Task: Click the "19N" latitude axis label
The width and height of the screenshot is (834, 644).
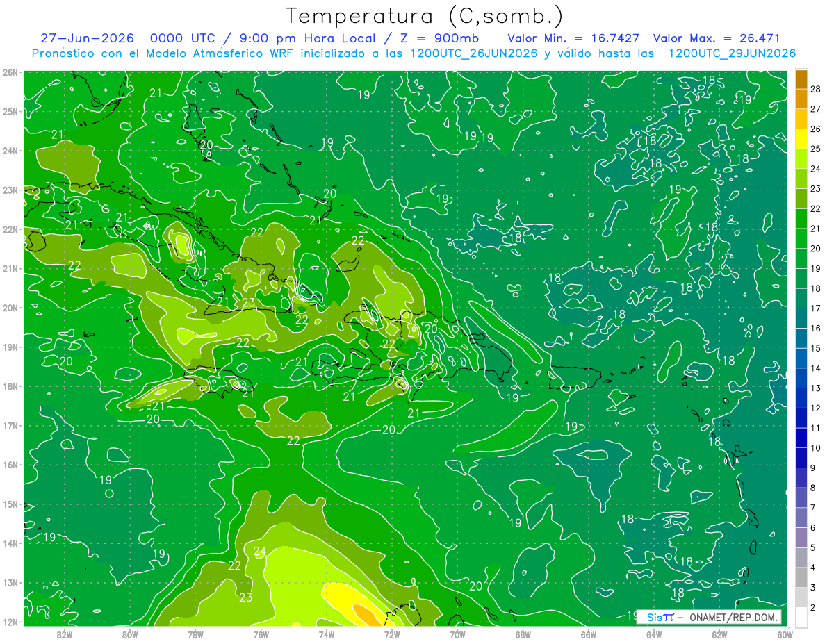Action: (10, 347)
